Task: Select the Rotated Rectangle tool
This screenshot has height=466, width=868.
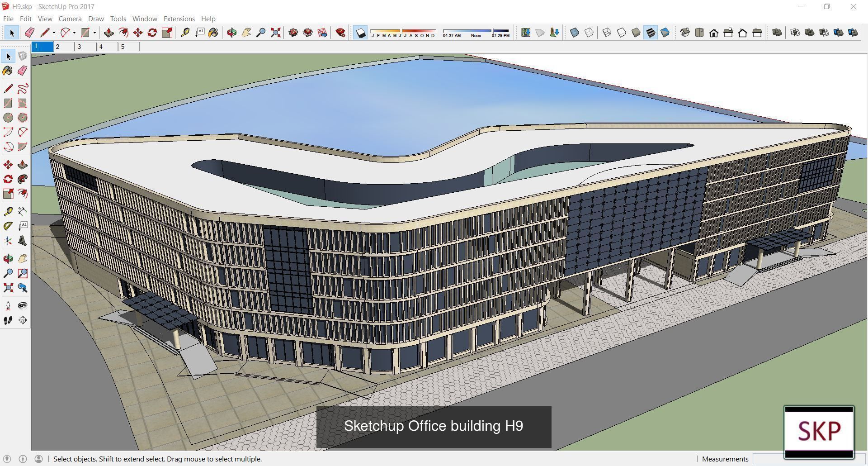Action: pyautogui.click(x=23, y=103)
